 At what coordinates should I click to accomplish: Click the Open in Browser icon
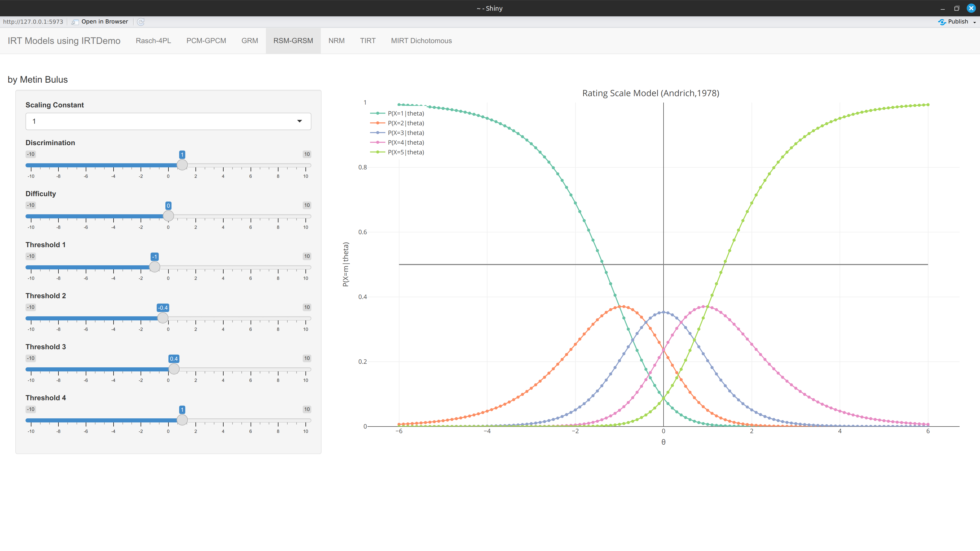coord(75,22)
